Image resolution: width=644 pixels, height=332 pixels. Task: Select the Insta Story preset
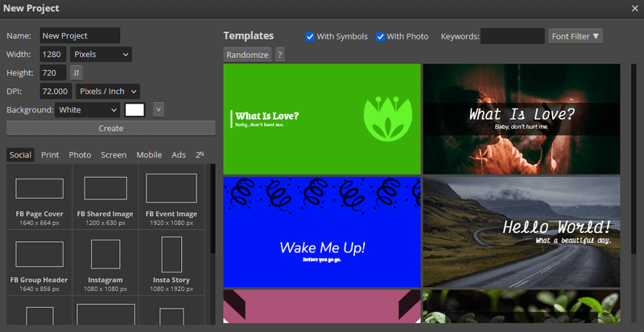click(171, 255)
